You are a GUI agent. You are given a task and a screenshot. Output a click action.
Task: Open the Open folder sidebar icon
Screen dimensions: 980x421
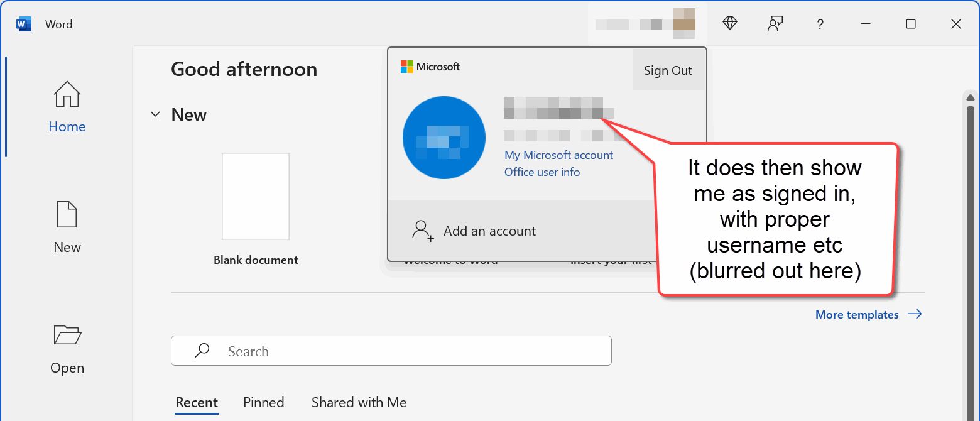click(x=67, y=335)
